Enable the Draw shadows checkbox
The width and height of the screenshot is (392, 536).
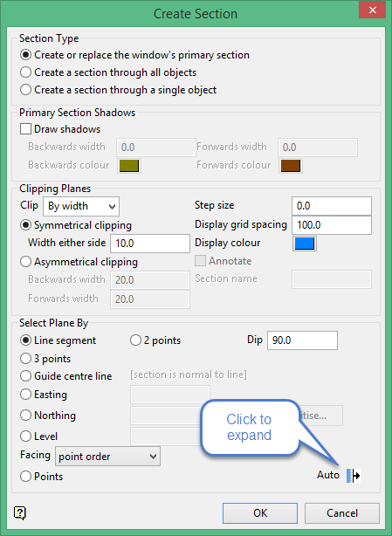[25, 129]
